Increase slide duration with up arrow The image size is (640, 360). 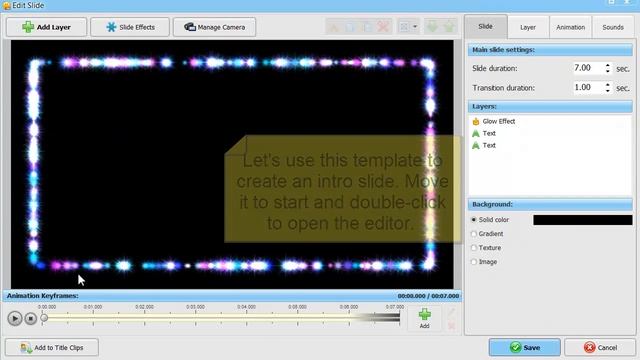pos(608,65)
